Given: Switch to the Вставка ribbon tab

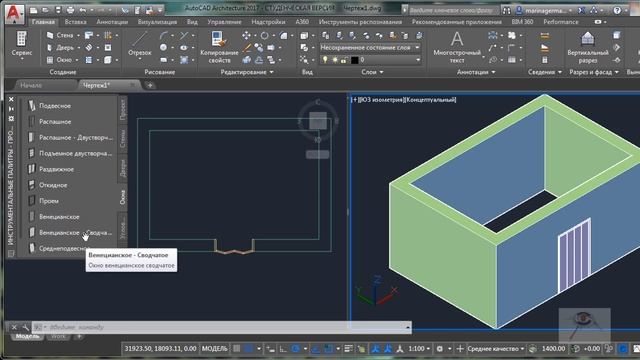Looking at the screenshot, I should (x=76, y=22).
